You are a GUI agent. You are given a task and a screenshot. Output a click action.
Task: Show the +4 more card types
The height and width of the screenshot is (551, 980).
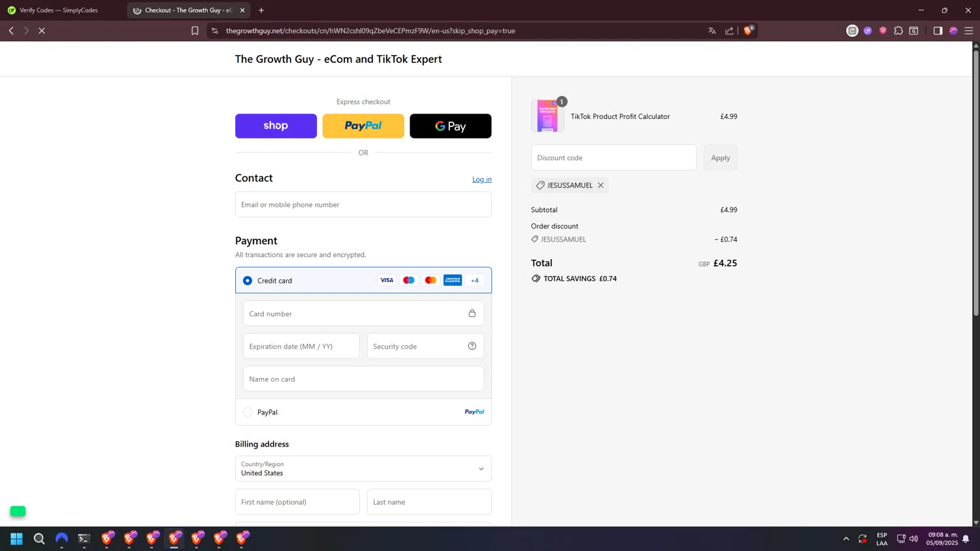coord(475,280)
